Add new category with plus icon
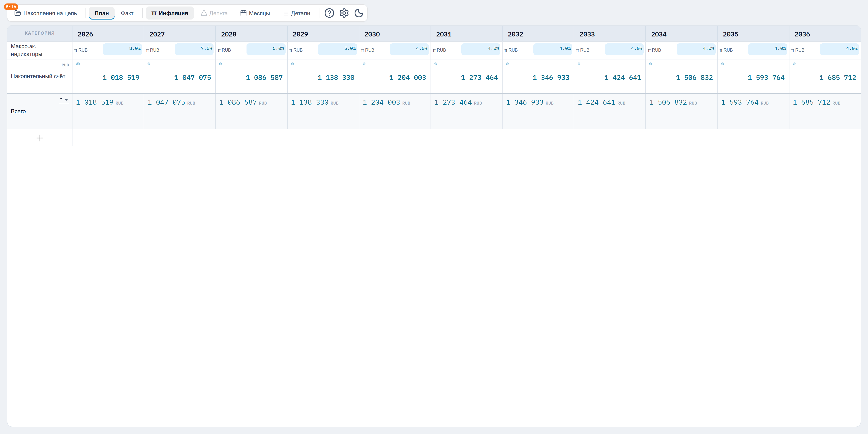Image resolution: width=868 pixels, height=434 pixels. [40, 138]
